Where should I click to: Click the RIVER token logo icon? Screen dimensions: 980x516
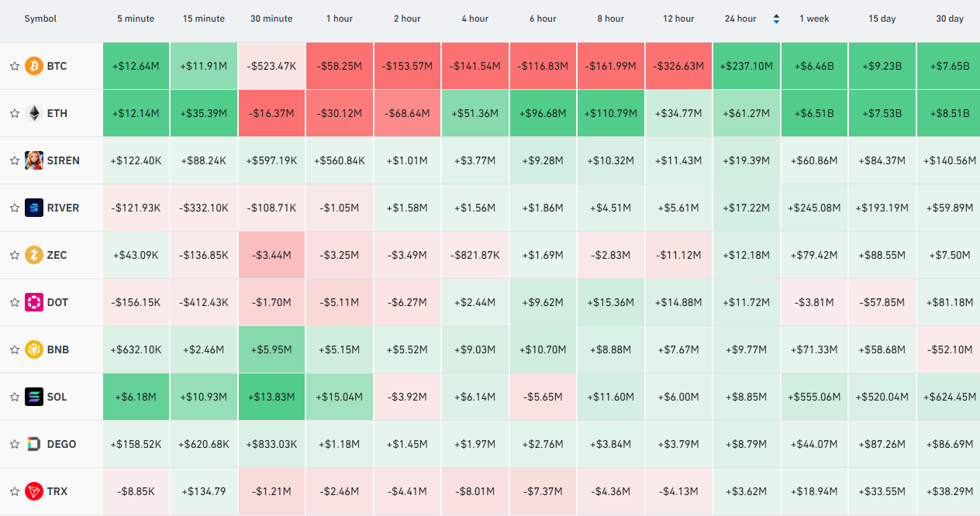point(34,208)
